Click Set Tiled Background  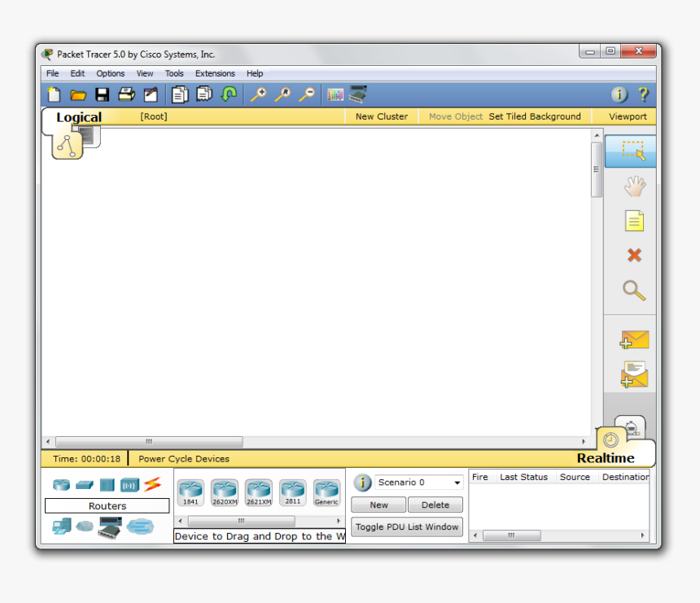tap(535, 116)
